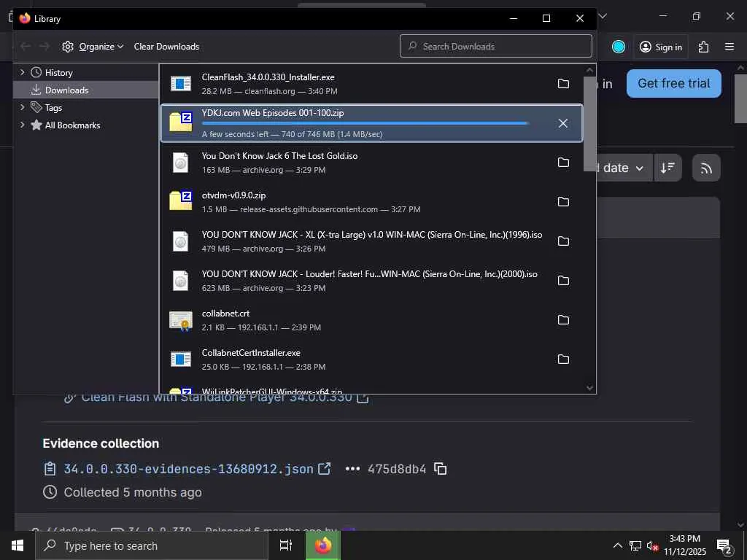This screenshot has width=747, height=560.
Task: Click the Organize gear icon
Action: [68, 46]
